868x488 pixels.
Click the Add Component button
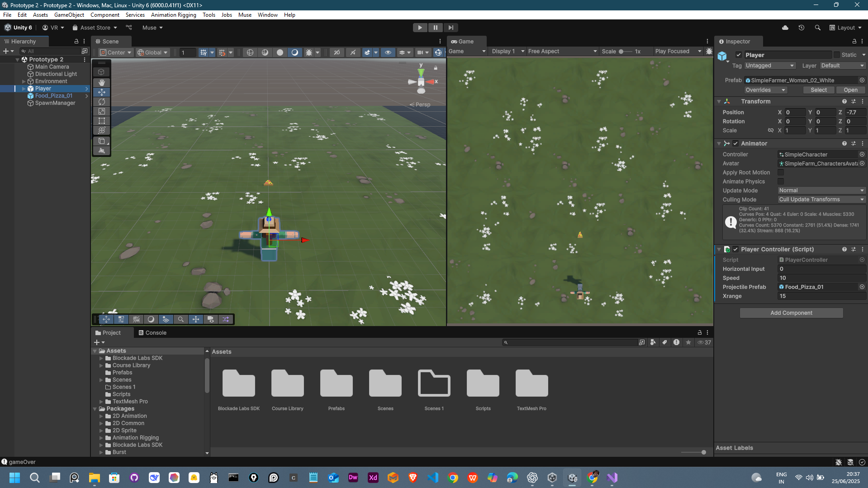(x=791, y=313)
